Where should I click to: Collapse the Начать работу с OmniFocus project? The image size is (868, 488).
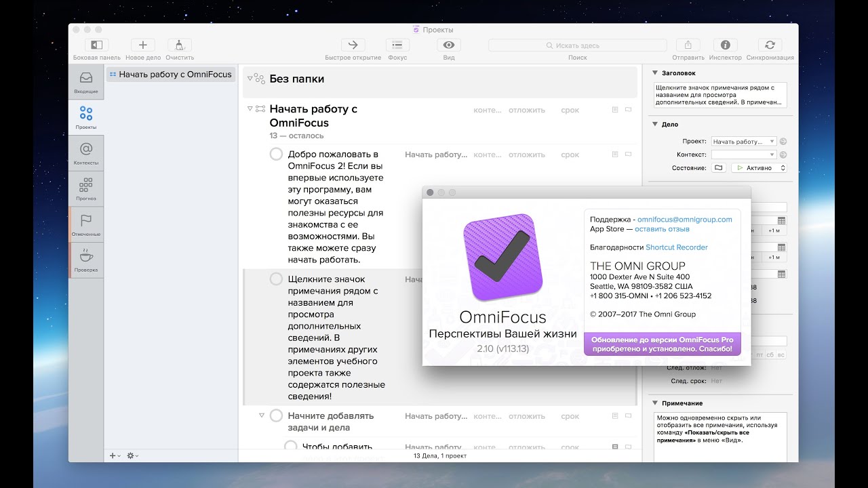tap(250, 108)
